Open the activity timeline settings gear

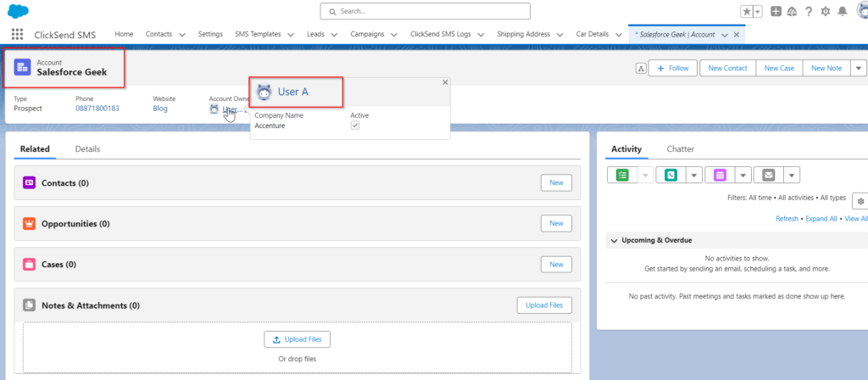click(860, 202)
